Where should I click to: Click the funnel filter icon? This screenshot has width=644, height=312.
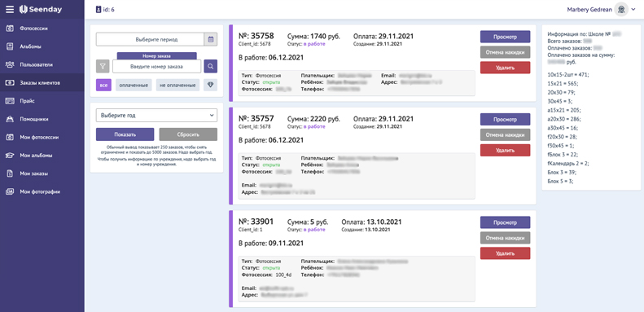[103, 66]
